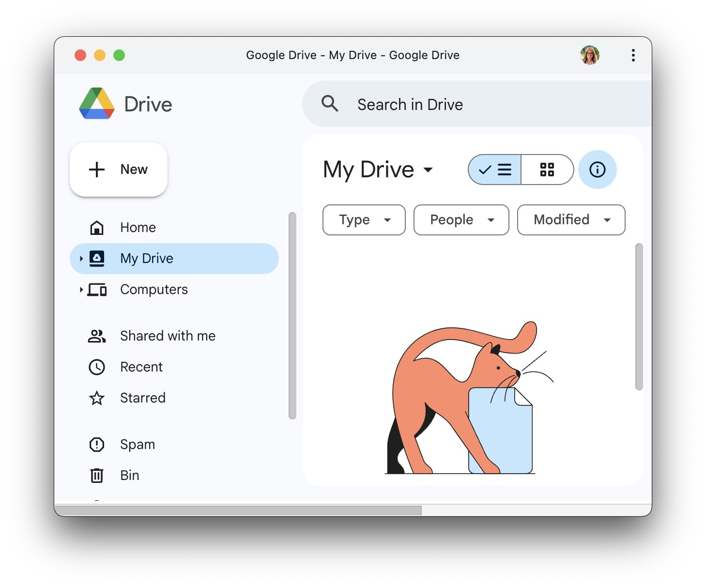Click the Google Drive logo
Image resolution: width=706 pixels, height=588 pixels.
(x=97, y=104)
